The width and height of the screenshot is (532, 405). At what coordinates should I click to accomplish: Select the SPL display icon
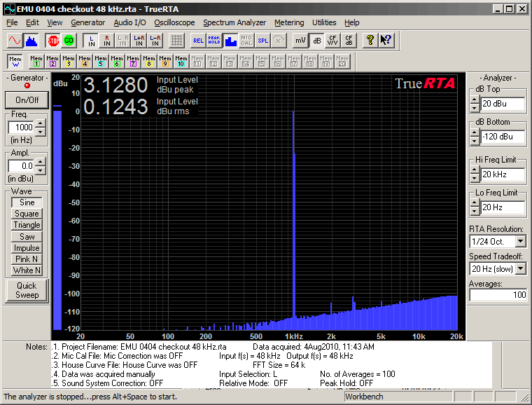[x=262, y=40]
